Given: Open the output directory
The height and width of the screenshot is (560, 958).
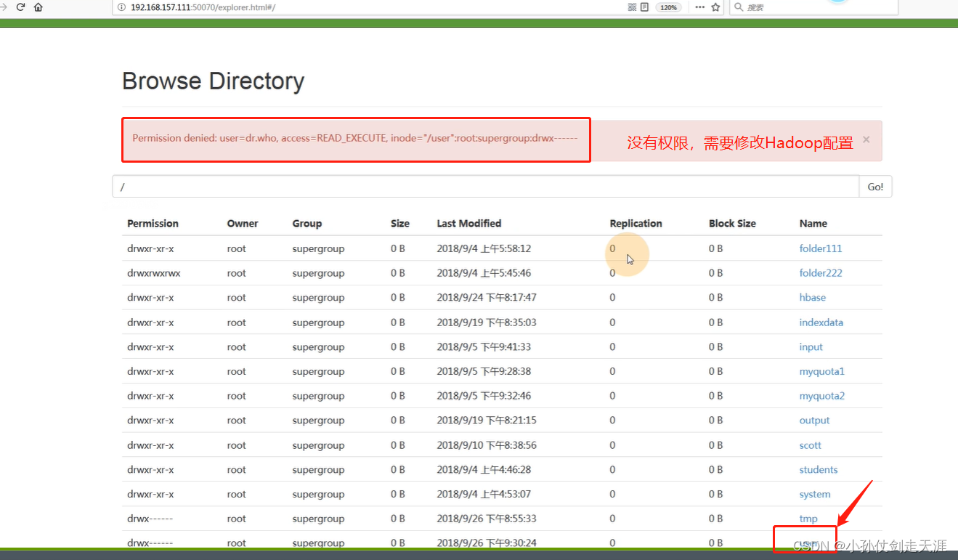Looking at the screenshot, I should coord(814,421).
